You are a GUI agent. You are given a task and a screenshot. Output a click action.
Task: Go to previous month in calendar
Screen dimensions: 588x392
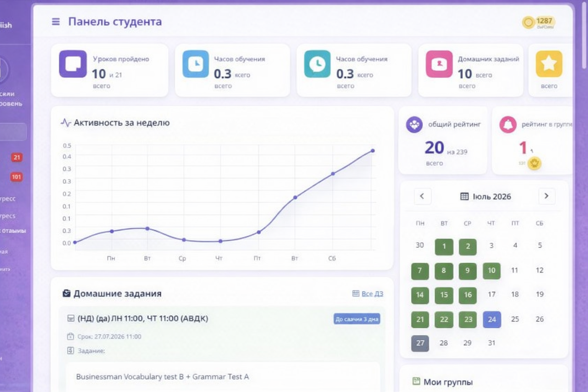pyautogui.click(x=422, y=196)
